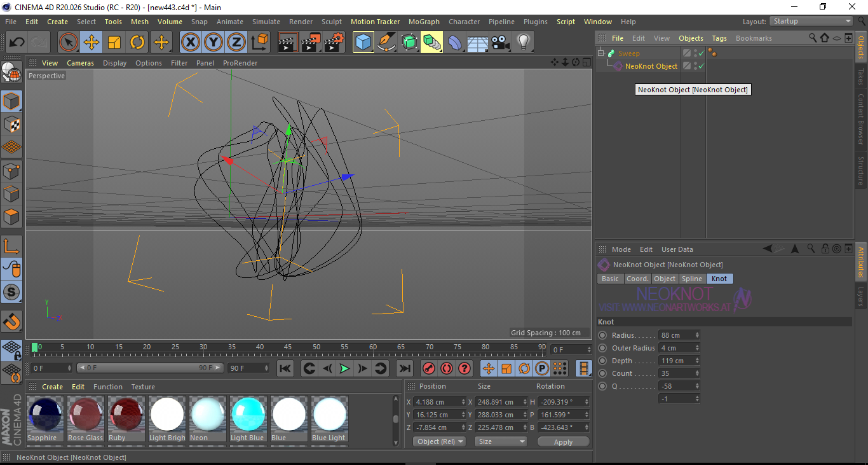Screen dimensions: 868x465
Task: Toggle Radius animation keyframe dot
Action: [x=602, y=335]
